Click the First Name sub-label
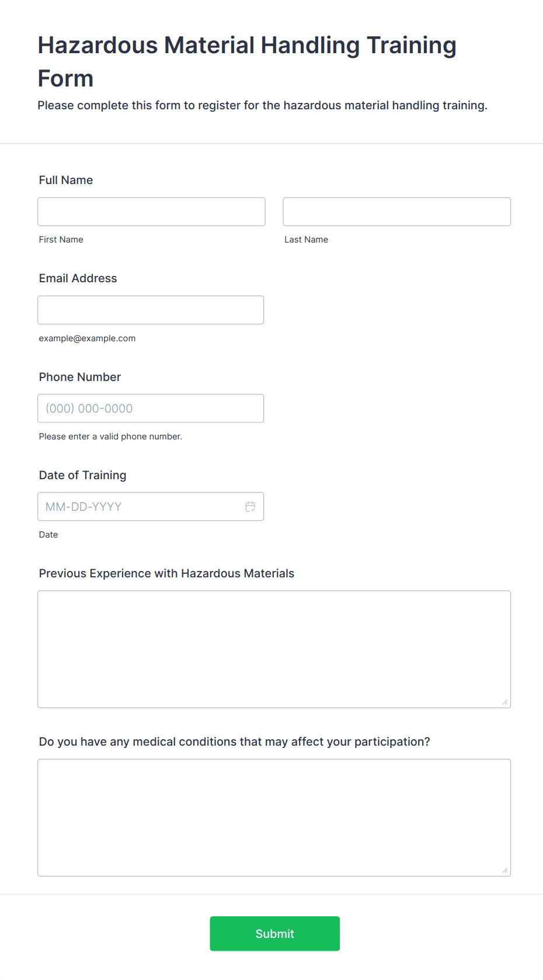The height and width of the screenshot is (980, 543). [61, 240]
